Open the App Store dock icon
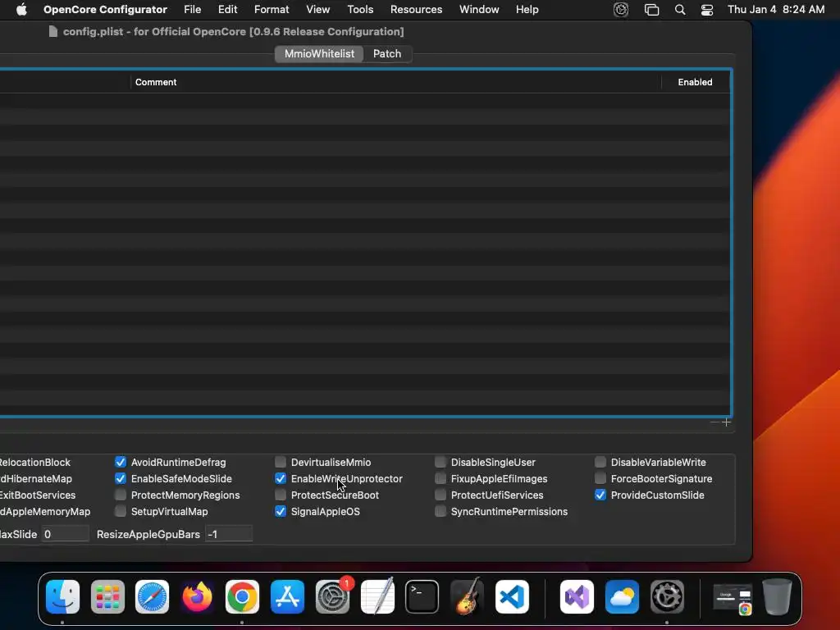840x630 pixels. 287,596
